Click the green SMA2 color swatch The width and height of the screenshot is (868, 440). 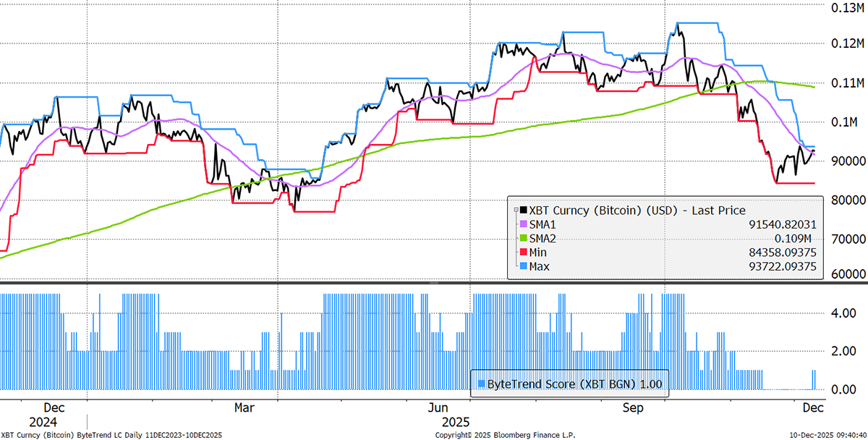point(524,238)
